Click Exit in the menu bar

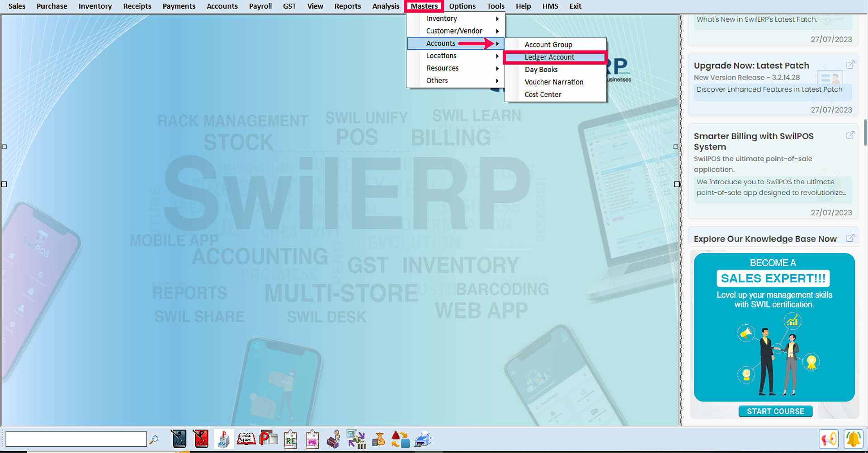coord(575,6)
